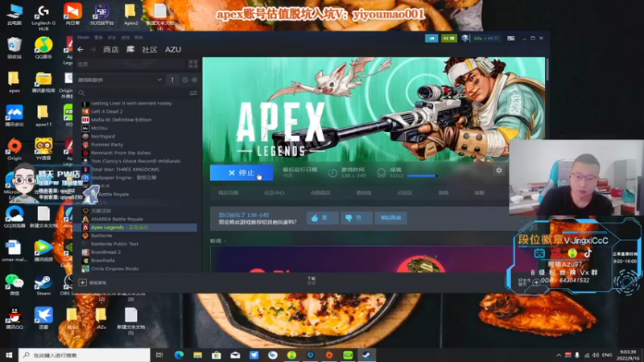Viewport: 644px width, 362px height.
Task: Select Battlerite Public Test in library
Action: coord(114,244)
